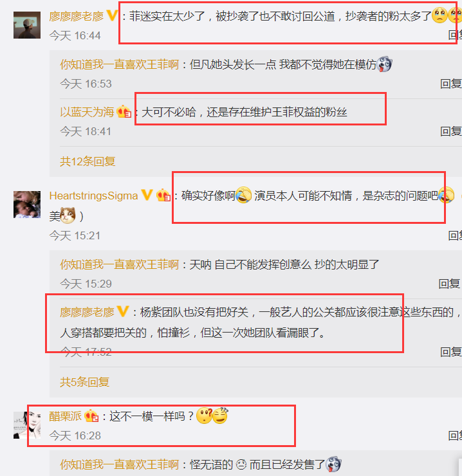Click the laughing-crying emoji after 确实好像啊
Screen dimensions: 462x476
244,195
